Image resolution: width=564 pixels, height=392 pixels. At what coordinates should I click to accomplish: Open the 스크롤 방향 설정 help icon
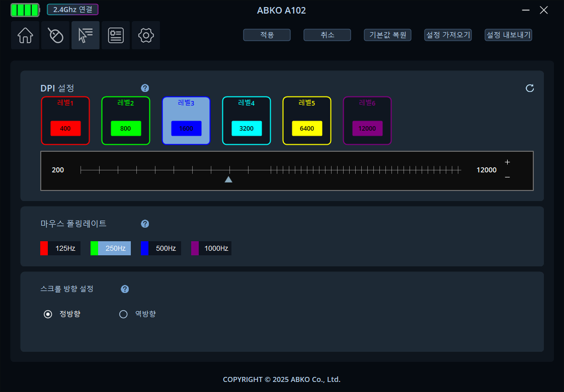tap(125, 289)
